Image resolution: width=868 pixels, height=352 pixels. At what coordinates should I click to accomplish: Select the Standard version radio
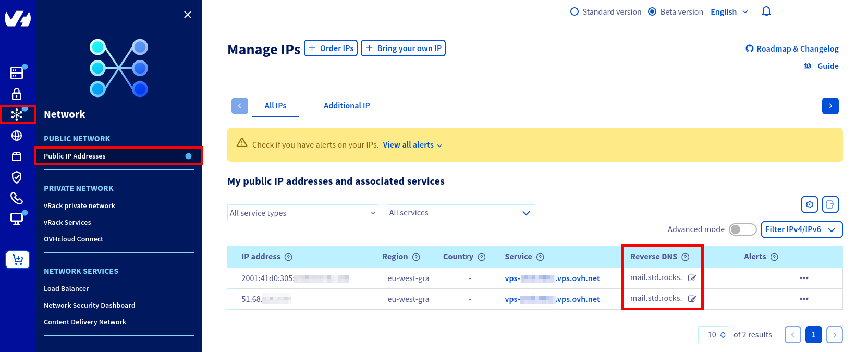click(x=574, y=11)
